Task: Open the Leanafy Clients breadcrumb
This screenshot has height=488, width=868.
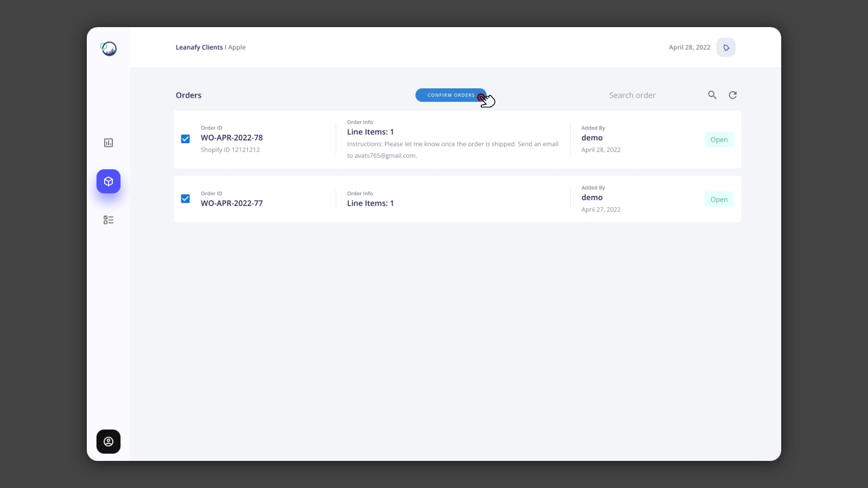Action: coord(199,47)
